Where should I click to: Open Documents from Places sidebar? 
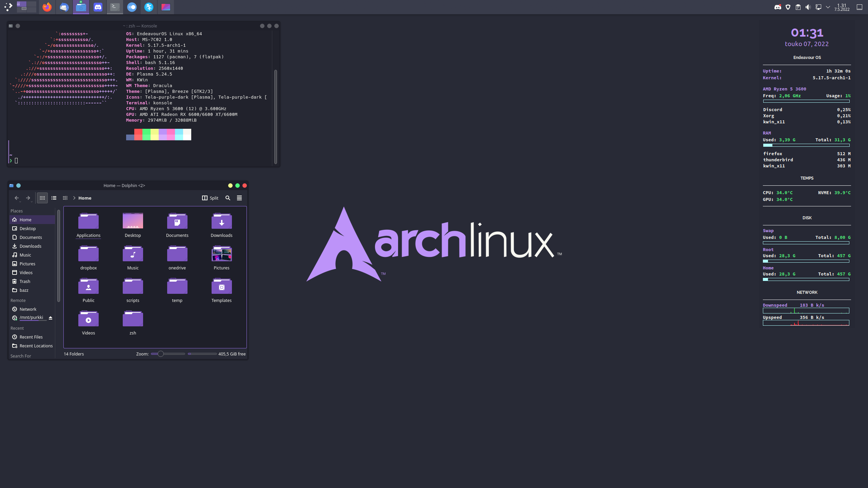tap(32, 237)
